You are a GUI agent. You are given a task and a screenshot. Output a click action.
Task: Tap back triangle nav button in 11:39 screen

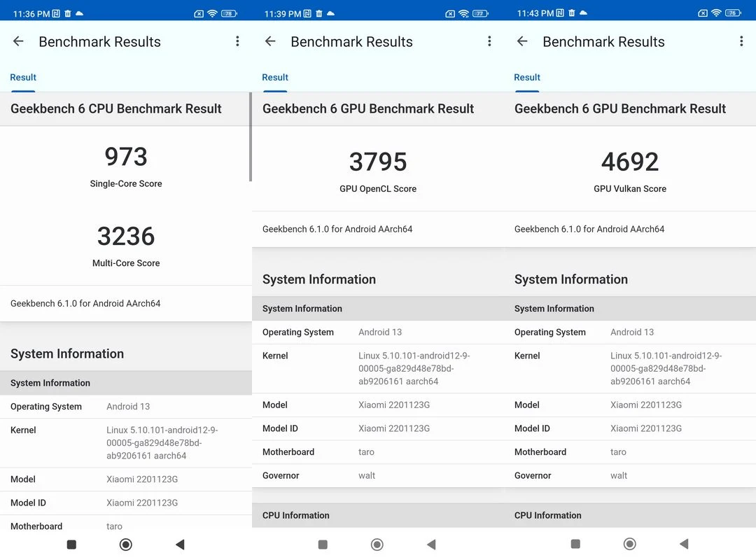click(431, 545)
